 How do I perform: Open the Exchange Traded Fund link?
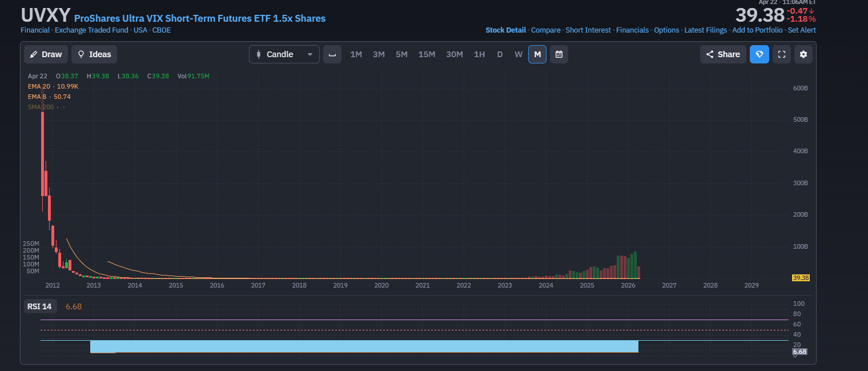91,30
